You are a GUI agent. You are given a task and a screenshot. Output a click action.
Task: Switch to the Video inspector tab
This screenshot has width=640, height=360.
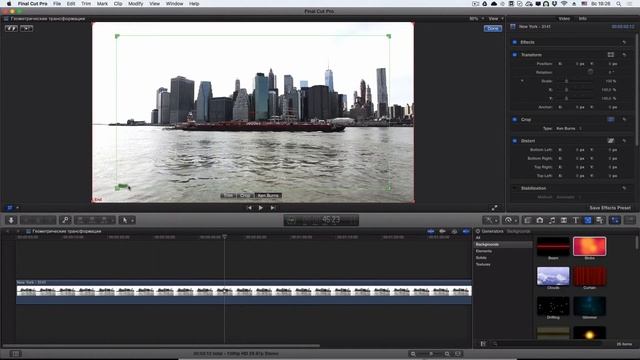[564, 18]
